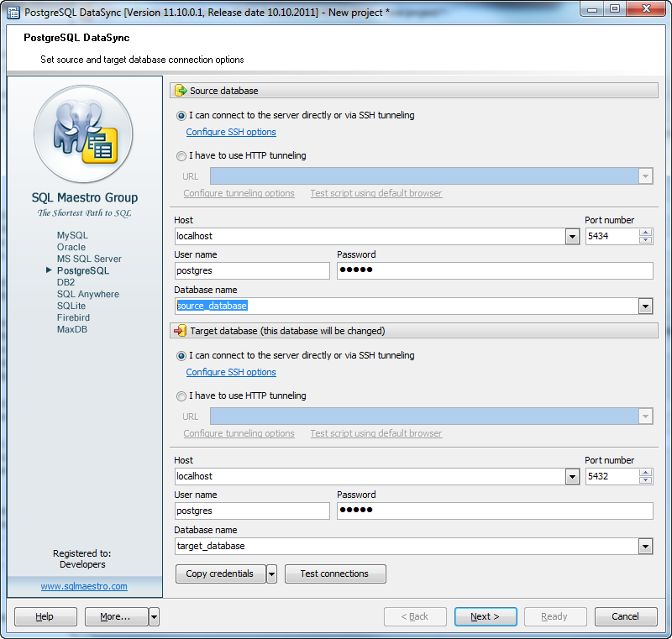
Task: Select SQLite in the product list
Action: pos(71,306)
